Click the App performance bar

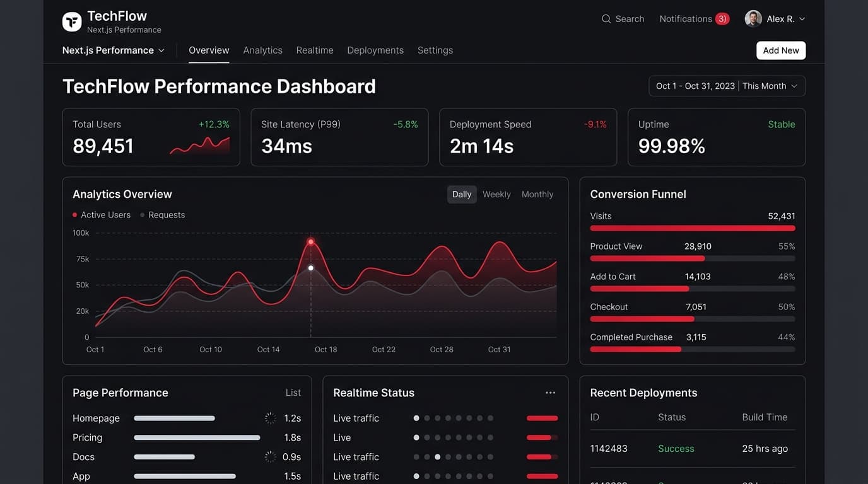click(x=185, y=476)
